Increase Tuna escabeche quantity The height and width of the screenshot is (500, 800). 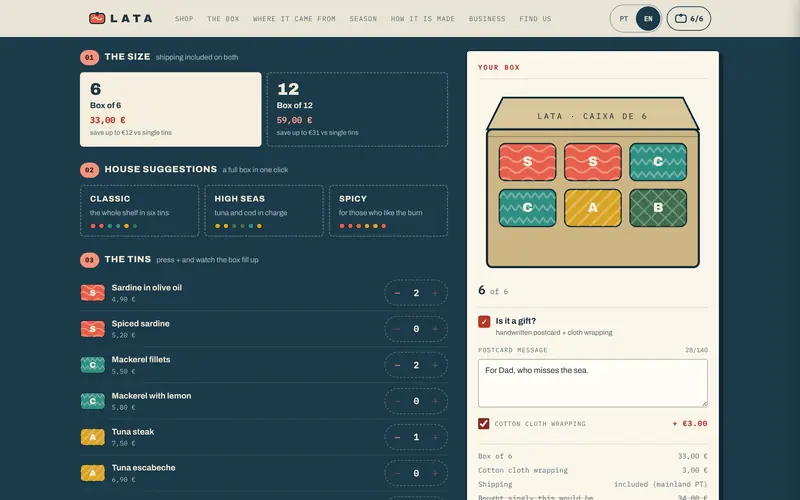[435, 473]
